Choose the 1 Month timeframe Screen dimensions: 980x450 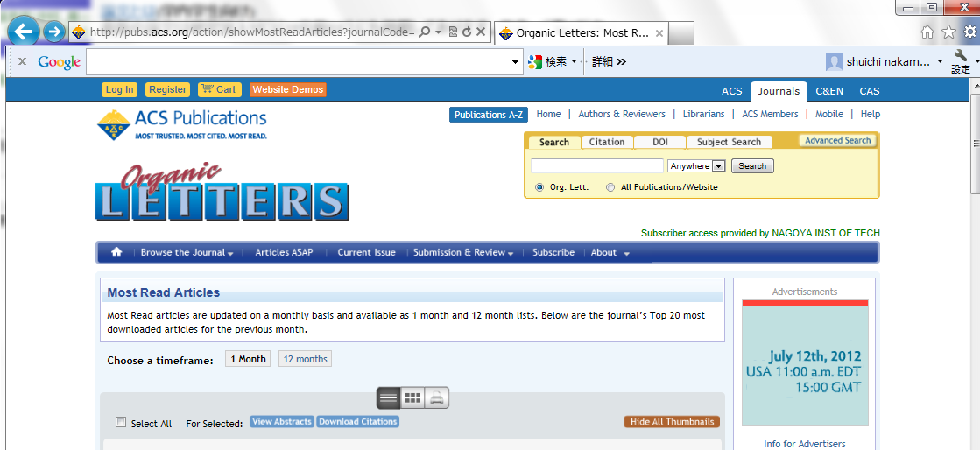click(248, 359)
